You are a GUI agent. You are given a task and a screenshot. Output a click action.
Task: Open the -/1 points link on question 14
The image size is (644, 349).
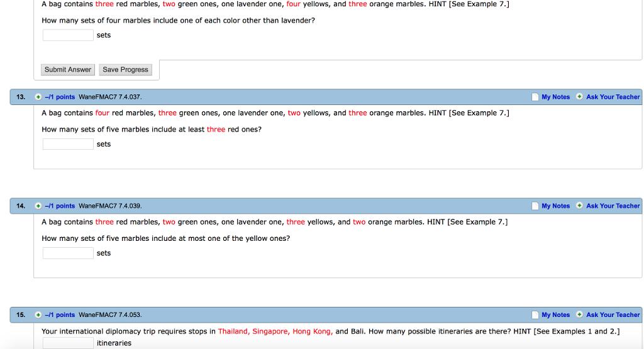click(60, 206)
